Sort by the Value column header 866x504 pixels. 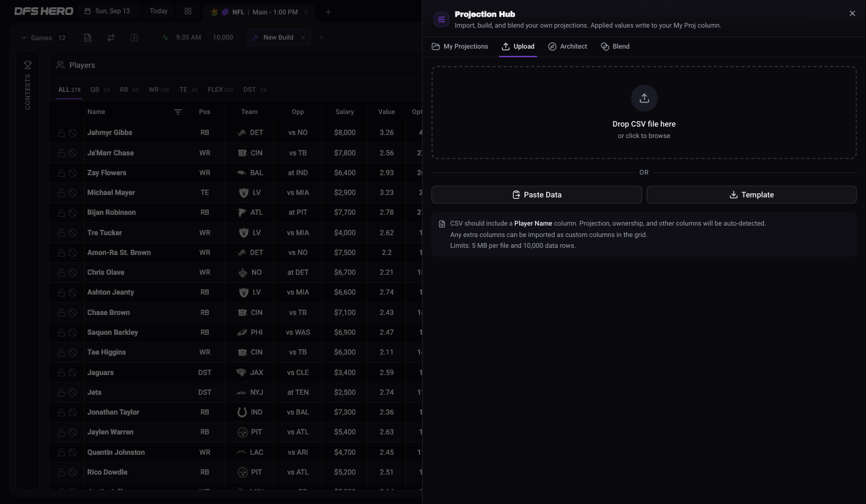pos(386,112)
